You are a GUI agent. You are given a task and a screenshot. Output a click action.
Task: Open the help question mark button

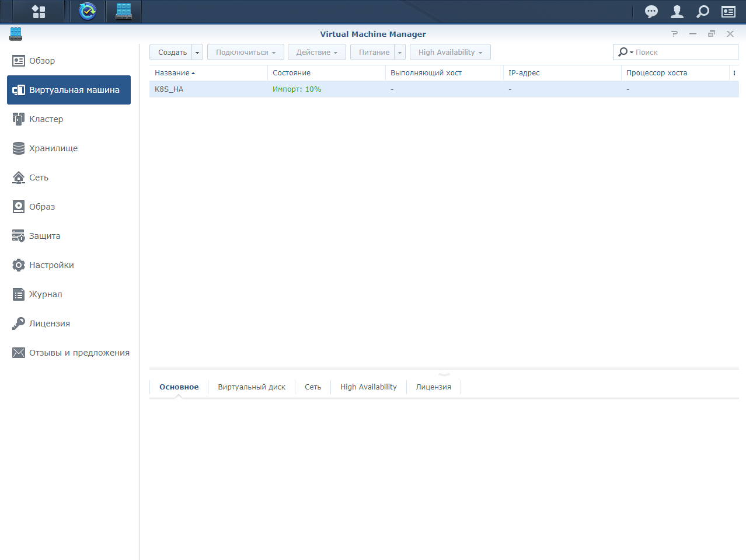tap(674, 34)
